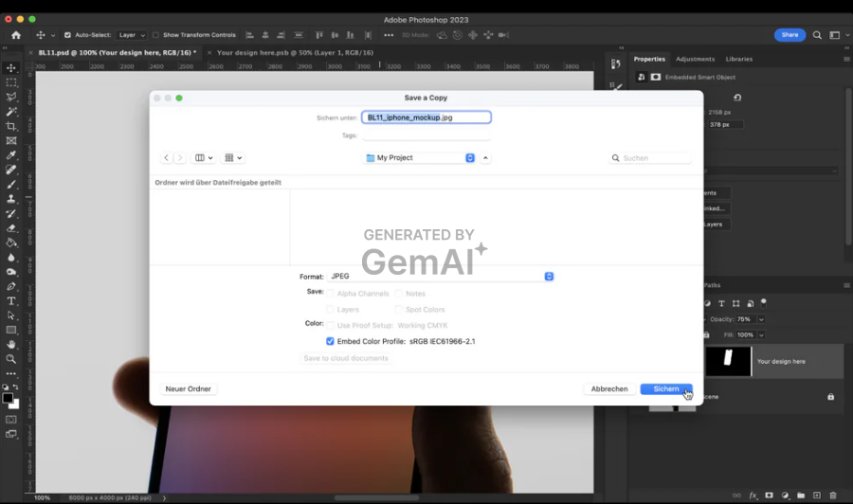Click the filename field BL11_iphone_mockup.jpg

pyautogui.click(x=426, y=117)
